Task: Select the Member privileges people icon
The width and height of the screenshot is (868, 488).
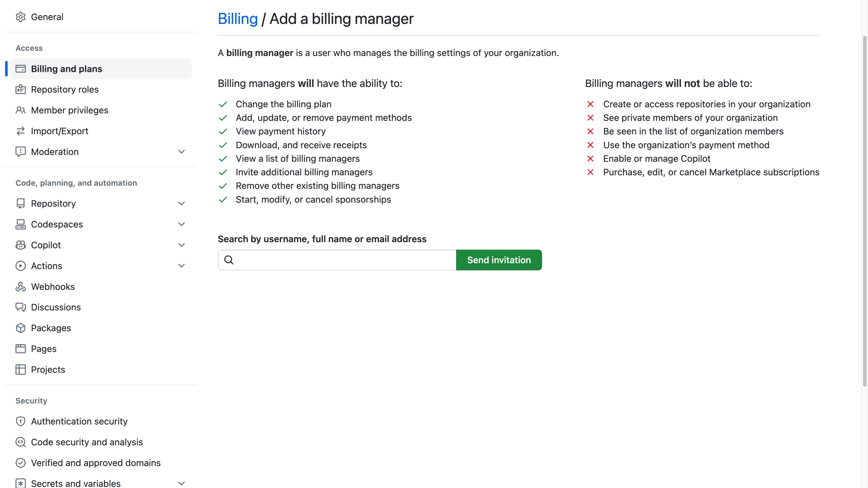Action: tap(20, 110)
